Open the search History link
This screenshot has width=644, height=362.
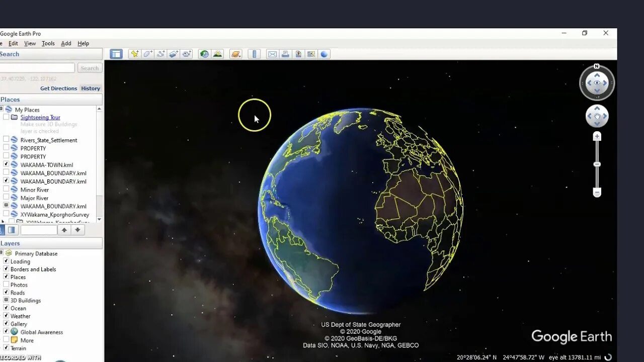[x=91, y=88]
